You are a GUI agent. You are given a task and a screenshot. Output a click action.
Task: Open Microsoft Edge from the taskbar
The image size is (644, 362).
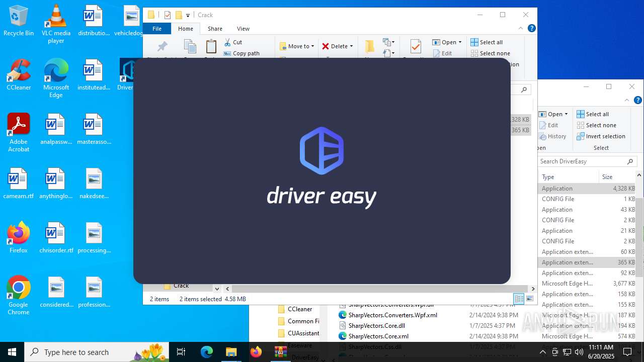[x=207, y=352]
